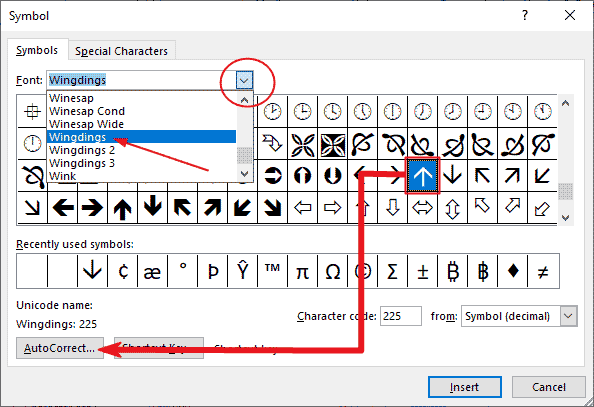The width and height of the screenshot is (594, 407).
Task: Choose Winesap in the font list
Action: pyautogui.click(x=142, y=98)
